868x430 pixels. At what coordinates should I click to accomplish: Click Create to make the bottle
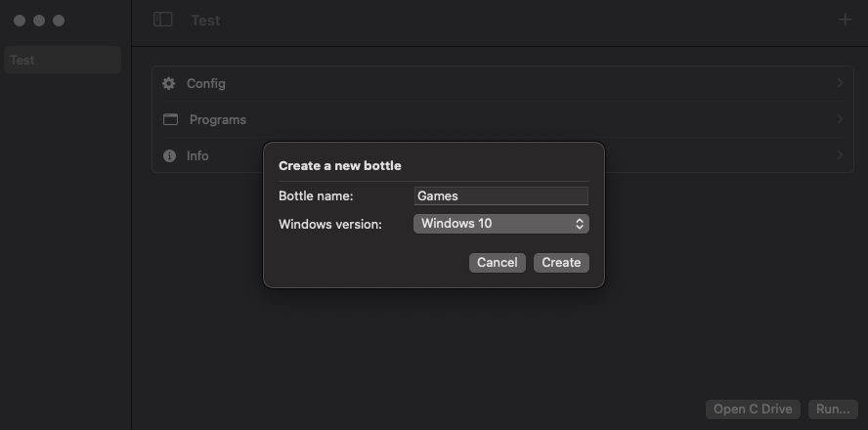pyautogui.click(x=561, y=262)
